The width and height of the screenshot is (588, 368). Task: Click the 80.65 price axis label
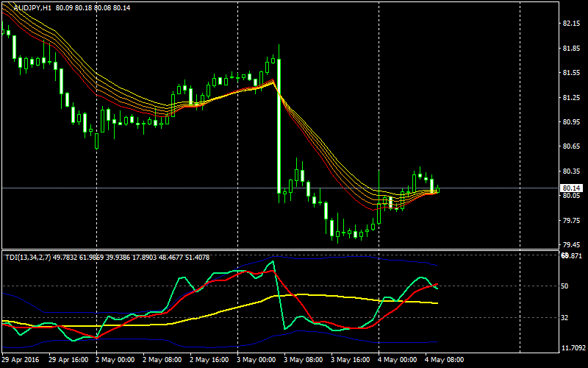point(570,146)
